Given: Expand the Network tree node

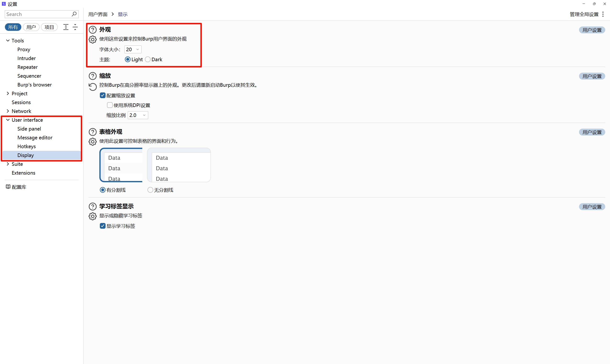Looking at the screenshot, I should click(8, 111).
